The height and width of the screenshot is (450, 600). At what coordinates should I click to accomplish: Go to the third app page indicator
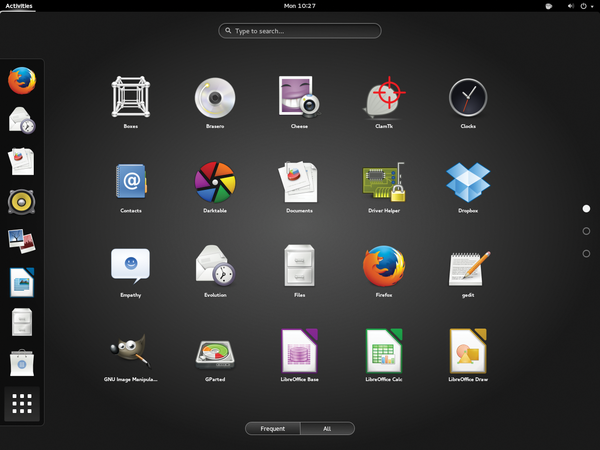tap(586, 253)
